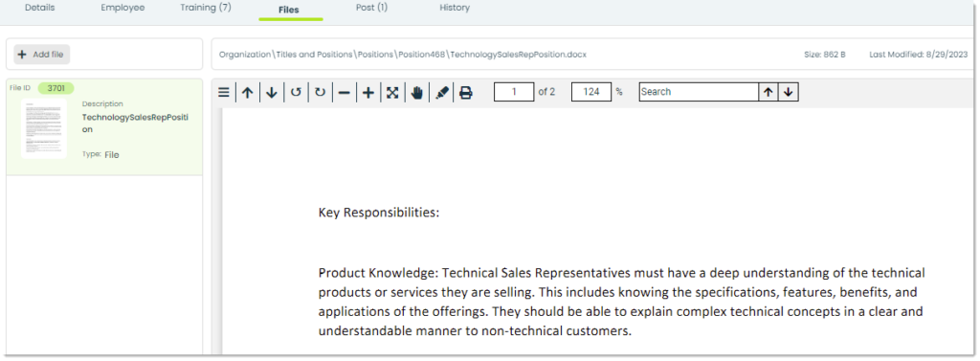Image resolution: width=980 pixels, height=361 pixels.
Task: Click the file path breadcrumb text
Action: click(x=403, y=55)
